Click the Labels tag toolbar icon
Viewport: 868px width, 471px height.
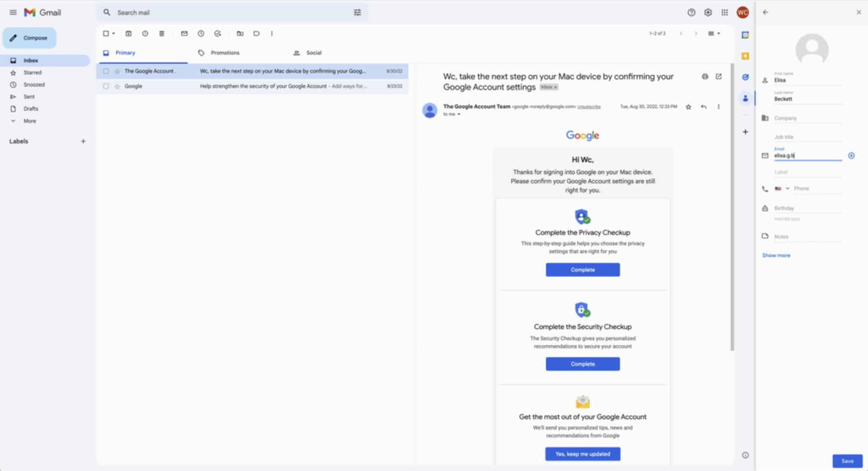256,33
